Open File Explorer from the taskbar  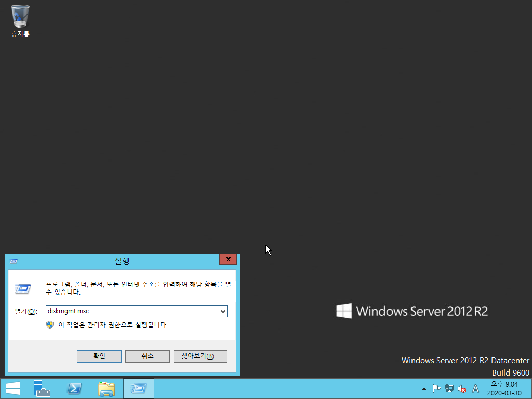click(x=106, y=389)
